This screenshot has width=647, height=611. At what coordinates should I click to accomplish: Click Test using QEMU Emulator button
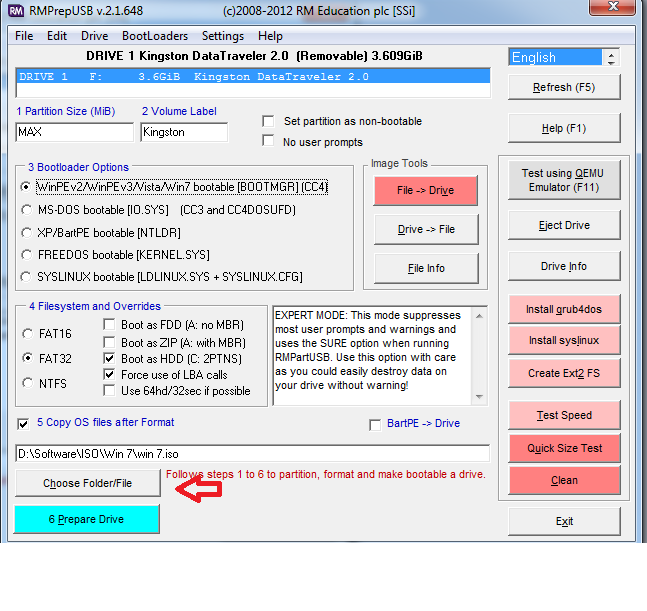(x=564, y=180)
